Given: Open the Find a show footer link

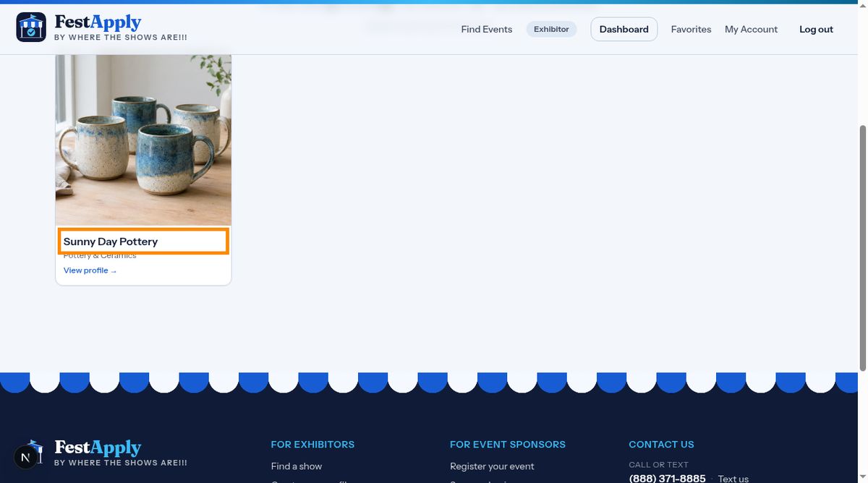Looking at the screenshot, I should [x=297, y=466].
